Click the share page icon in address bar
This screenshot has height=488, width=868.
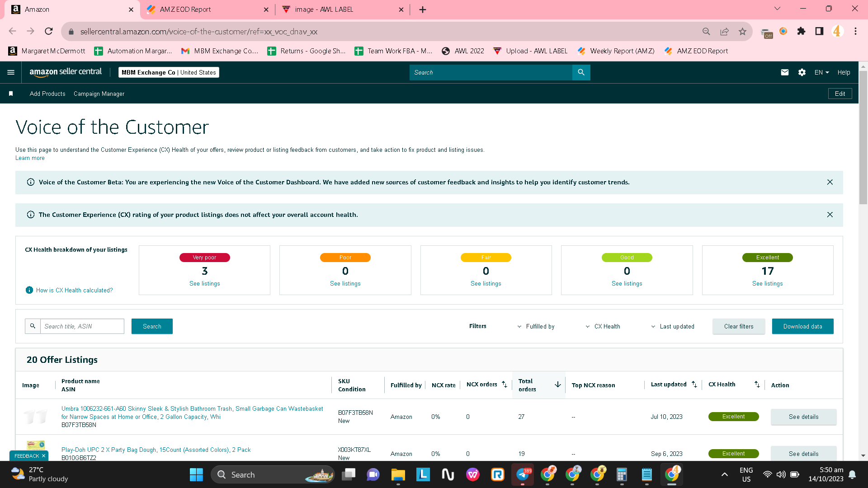pyautogui.click(x=724, y=31)
